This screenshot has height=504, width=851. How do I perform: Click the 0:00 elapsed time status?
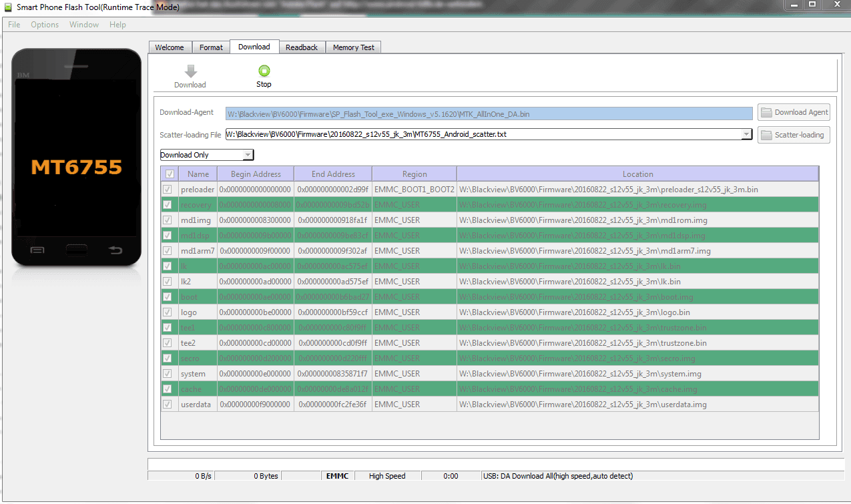pos(451,476)
